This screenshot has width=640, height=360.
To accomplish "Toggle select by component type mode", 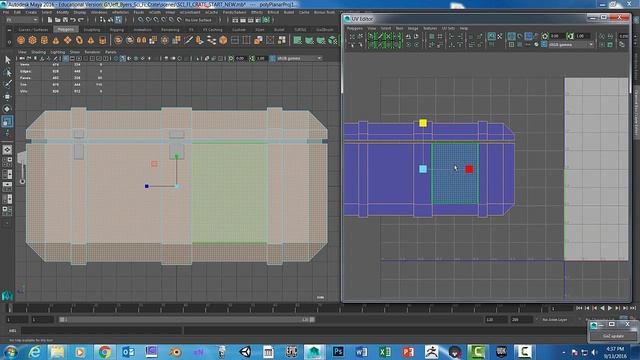I will tap(118, 20).
